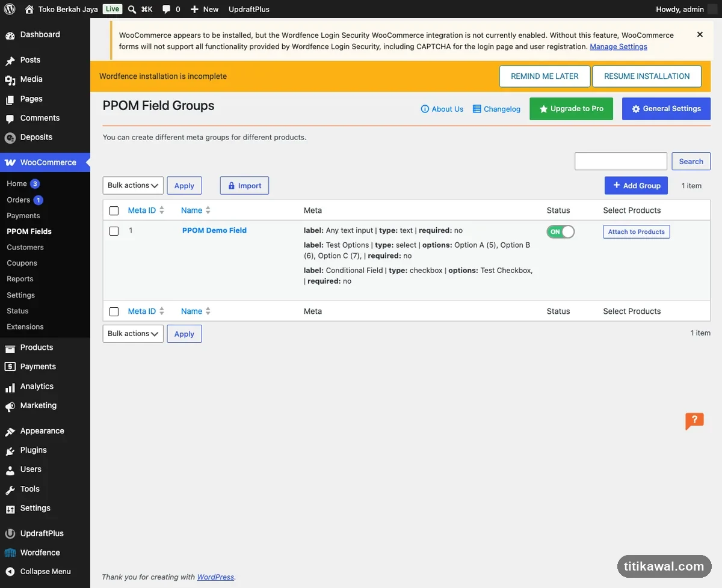The image size is (722, 588).
Task: Open the Manage Settings link
Action: pyautogui.click(x=619, y=46)
